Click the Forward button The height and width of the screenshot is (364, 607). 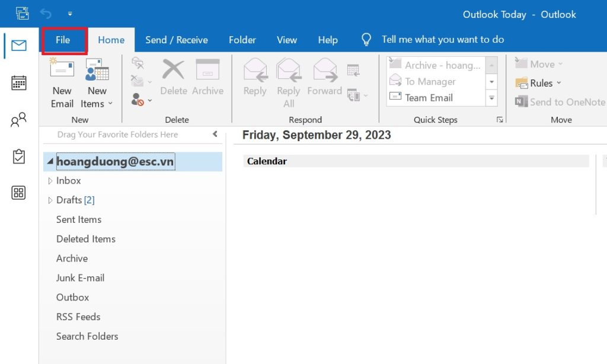click(325, 78)
